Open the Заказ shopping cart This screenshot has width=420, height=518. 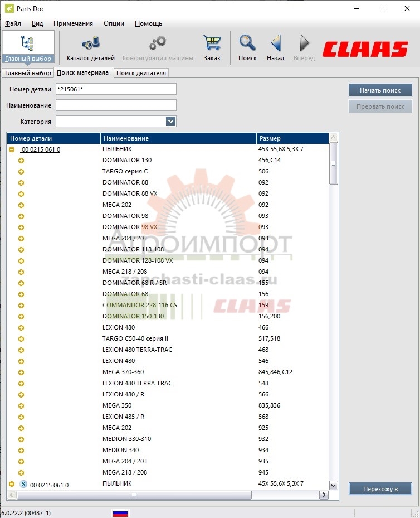[x=212, y=49]
